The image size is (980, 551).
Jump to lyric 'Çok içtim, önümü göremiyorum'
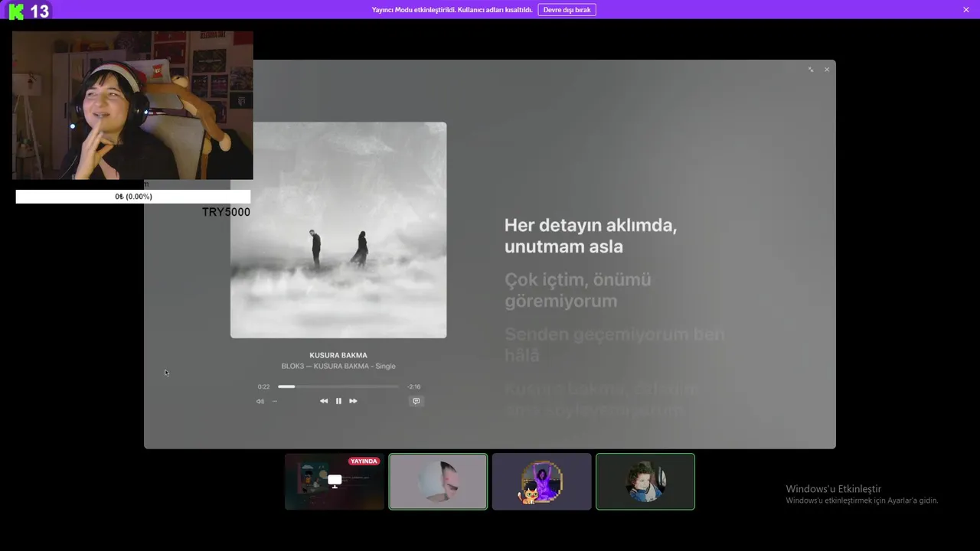pyautogui.click(x=578, y=290)
